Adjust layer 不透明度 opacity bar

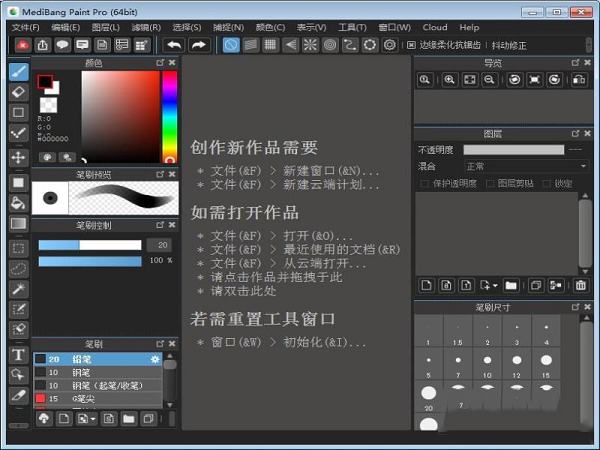pos(514,150)
